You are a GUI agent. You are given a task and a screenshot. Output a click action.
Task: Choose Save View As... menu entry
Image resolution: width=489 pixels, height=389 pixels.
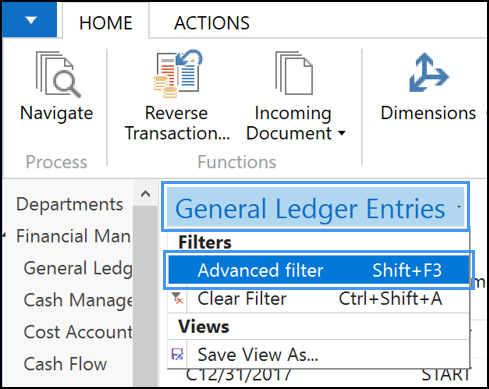coord(319,354)
